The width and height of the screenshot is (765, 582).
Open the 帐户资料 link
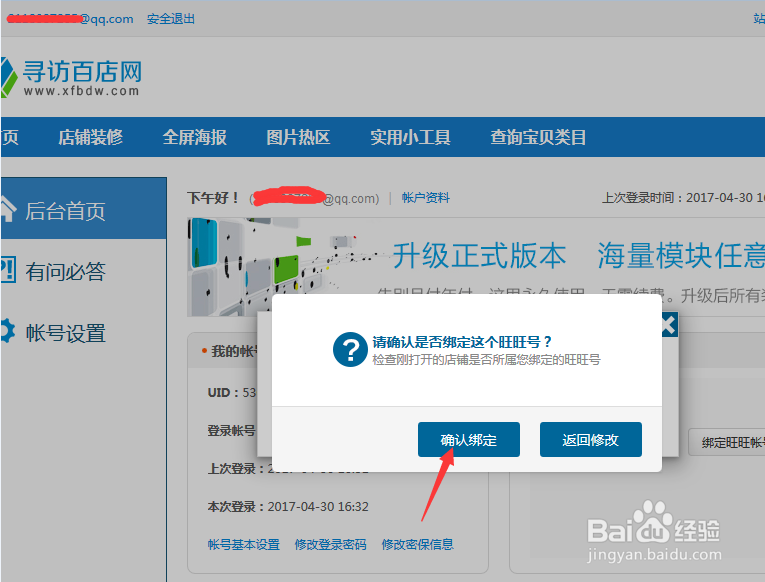click(425, 198)
